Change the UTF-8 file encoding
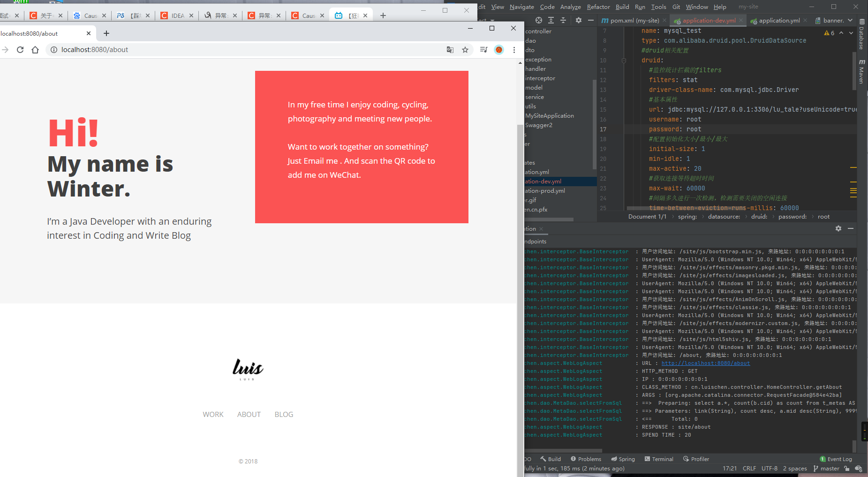 coord(770,469)
